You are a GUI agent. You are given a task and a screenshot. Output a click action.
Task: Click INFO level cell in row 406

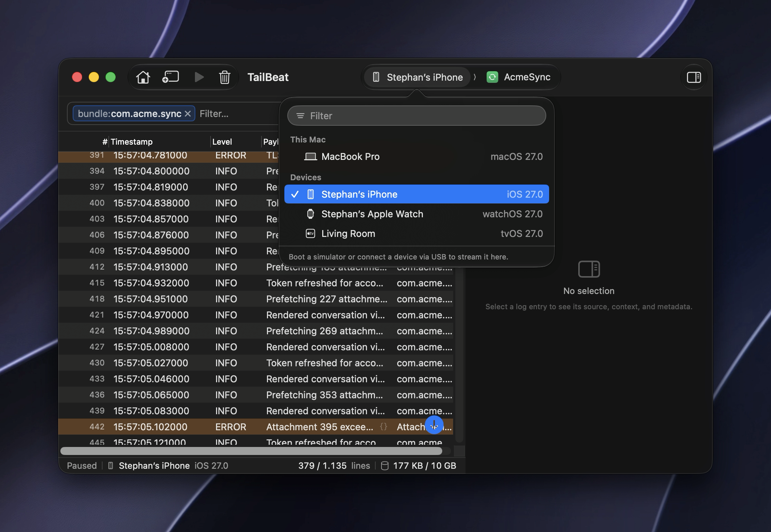(x=226, y=235)
